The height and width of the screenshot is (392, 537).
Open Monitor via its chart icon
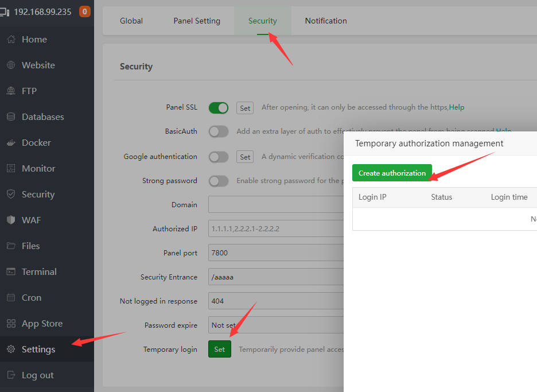coord(11,169)
